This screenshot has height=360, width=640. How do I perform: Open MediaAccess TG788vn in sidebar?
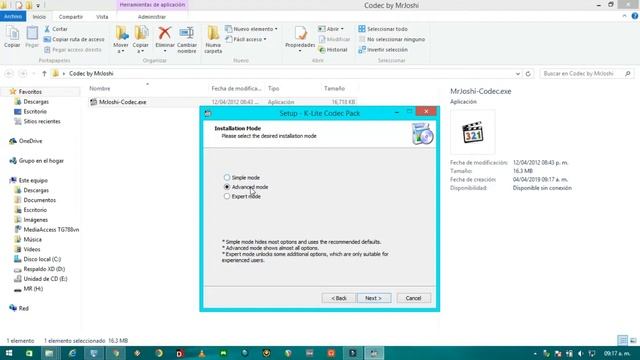pyautogui.click(x=51, y=229)
